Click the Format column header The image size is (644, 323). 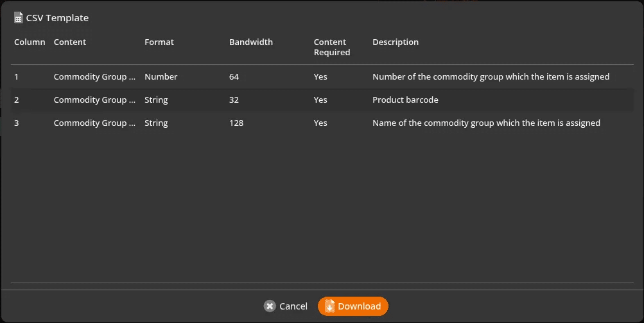point(159,42)
